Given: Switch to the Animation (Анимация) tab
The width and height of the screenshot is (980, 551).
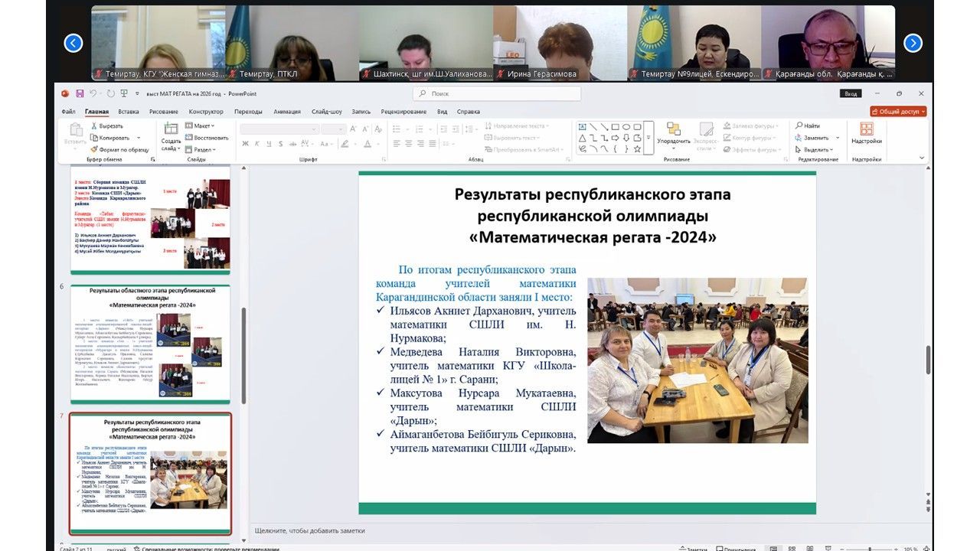Looking at the screenshot, I should point(287,112).
